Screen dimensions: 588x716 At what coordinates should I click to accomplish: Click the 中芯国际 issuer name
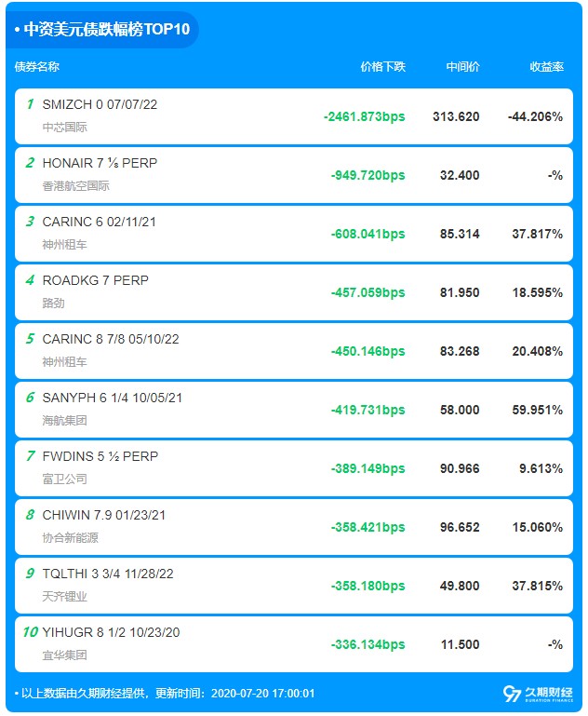pos(65,127)
